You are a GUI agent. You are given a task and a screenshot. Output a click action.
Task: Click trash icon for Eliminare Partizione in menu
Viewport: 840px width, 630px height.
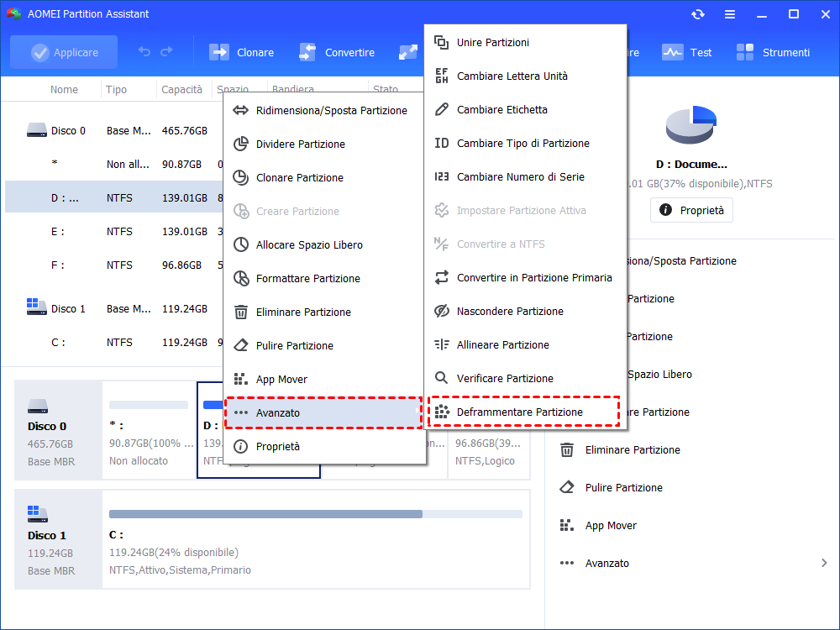coord(241,312)
